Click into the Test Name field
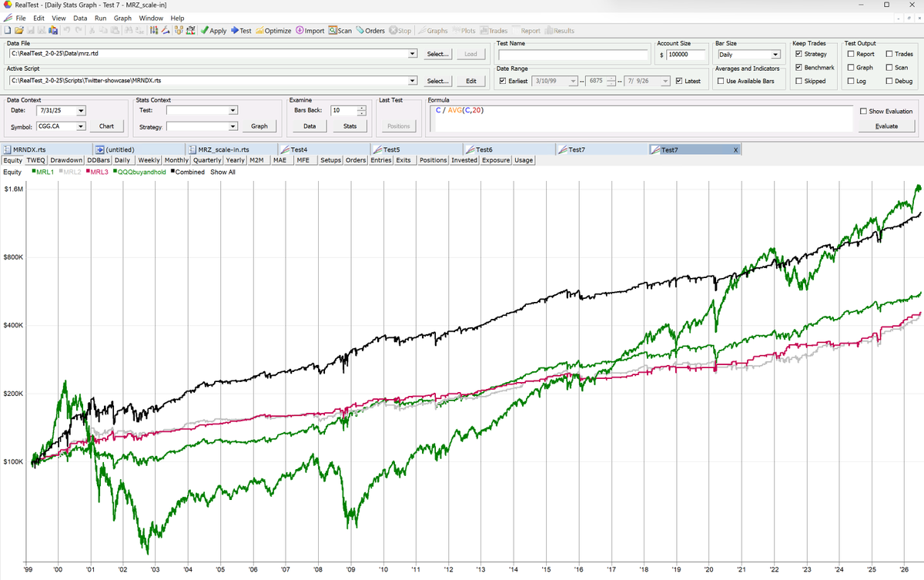This screenshot has height=580, width=924. click(x=573, y=55)
